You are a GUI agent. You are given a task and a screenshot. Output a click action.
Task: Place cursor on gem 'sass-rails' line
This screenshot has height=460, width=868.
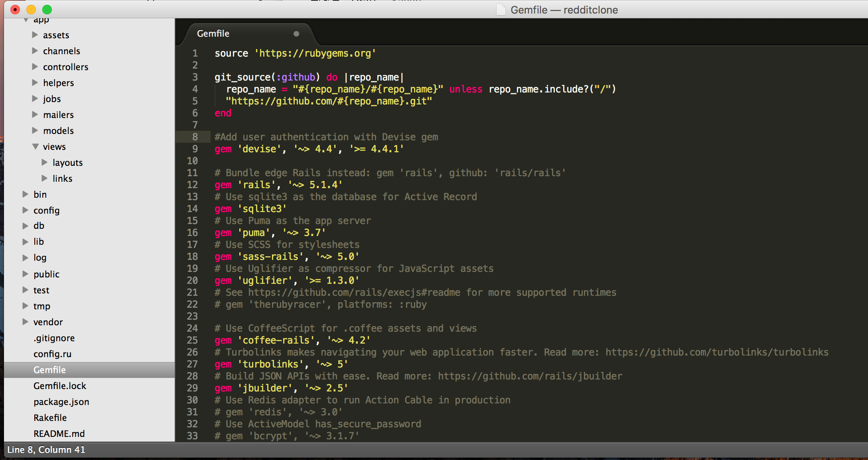click(287, 257)
